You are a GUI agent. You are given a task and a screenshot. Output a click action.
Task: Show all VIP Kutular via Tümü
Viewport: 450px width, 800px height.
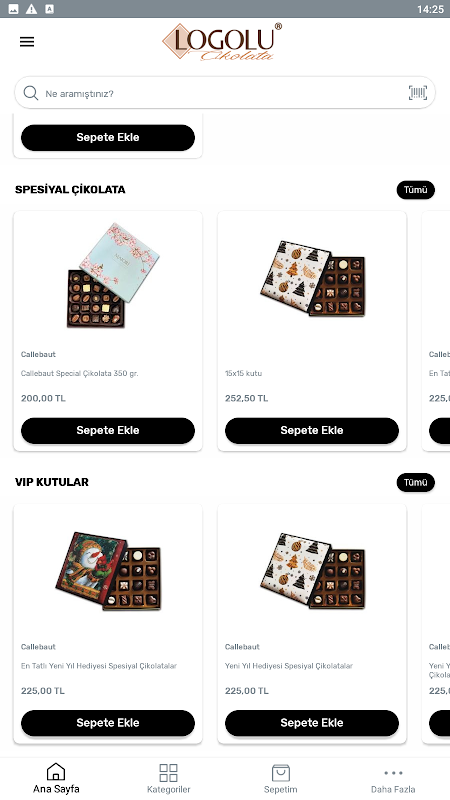point(415,482)
